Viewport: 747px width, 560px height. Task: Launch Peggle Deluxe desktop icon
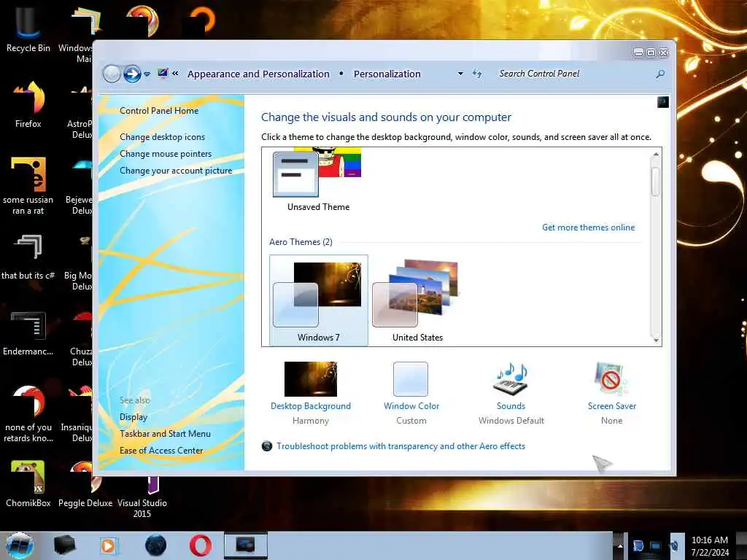pos(85,484)
